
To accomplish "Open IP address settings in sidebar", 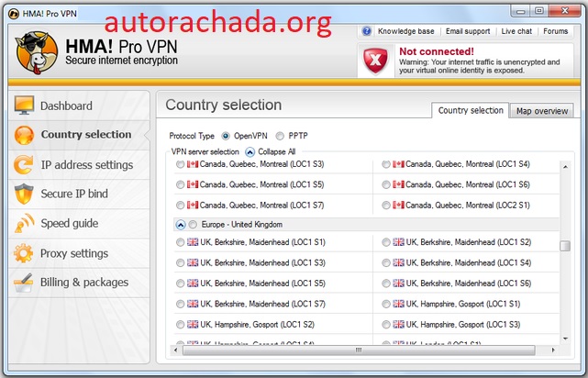I will click(79, 164).
